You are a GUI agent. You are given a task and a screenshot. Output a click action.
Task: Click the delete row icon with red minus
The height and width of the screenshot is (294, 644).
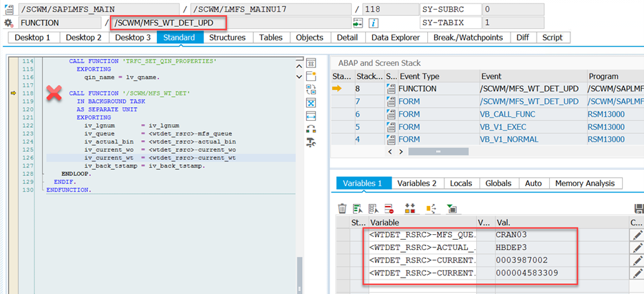(389, 209)
